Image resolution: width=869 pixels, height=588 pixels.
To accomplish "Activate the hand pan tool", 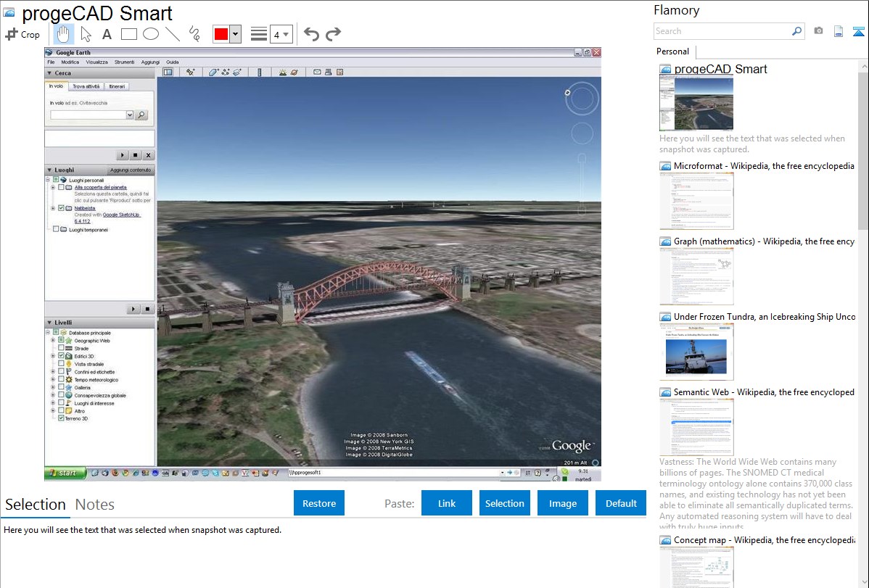I will tap(64, 34).
